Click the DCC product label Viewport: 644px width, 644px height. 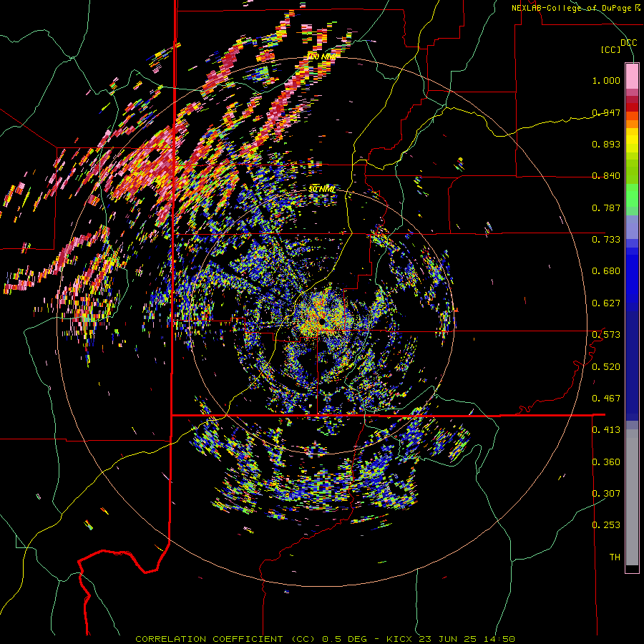(x=628, y=43)
